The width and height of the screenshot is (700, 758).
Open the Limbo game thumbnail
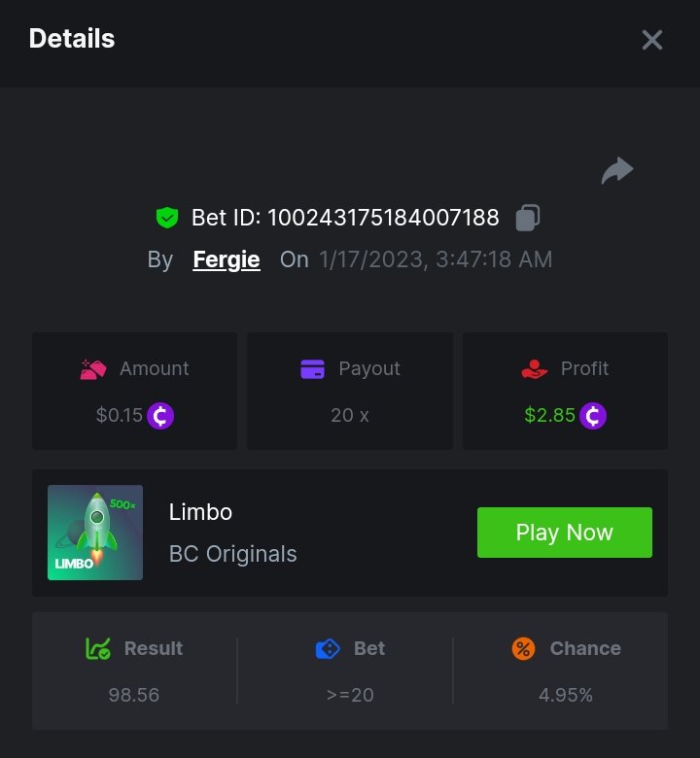95,533
